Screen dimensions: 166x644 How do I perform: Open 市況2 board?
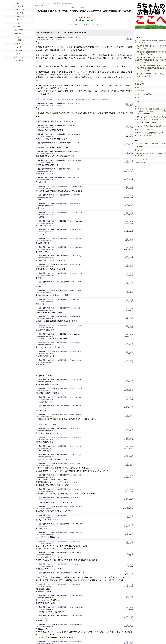coord(18,37)
